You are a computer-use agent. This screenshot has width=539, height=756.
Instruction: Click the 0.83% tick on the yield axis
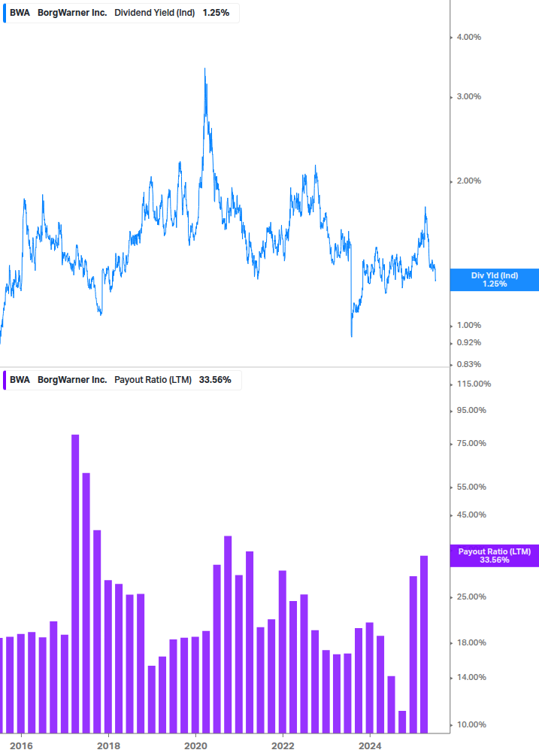[x=468, y=364]
